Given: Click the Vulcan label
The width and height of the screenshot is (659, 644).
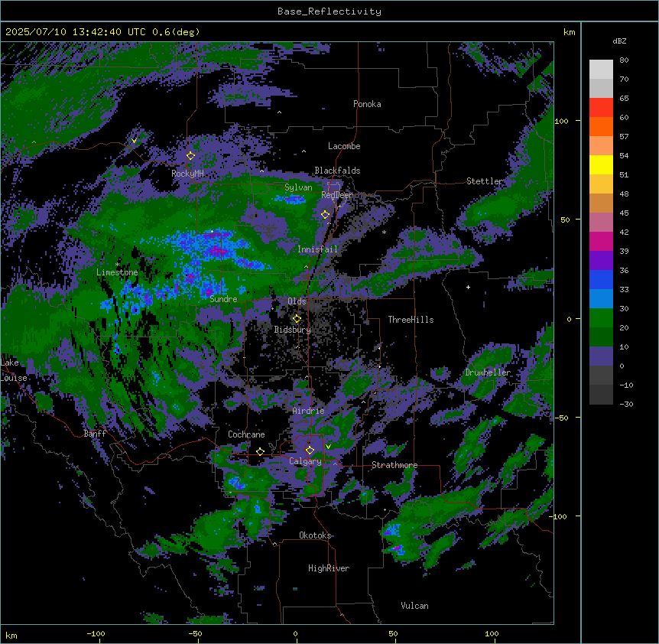Looking at the screenshot, I should (x=415, y=606).
